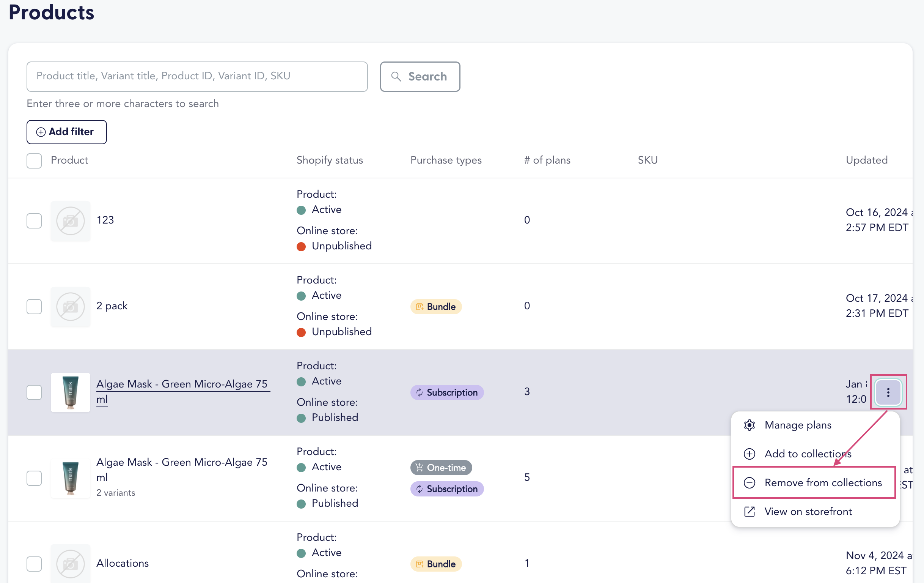Click the product name 2 pack
Screen dimensions: 924x583
pos(112,306)
